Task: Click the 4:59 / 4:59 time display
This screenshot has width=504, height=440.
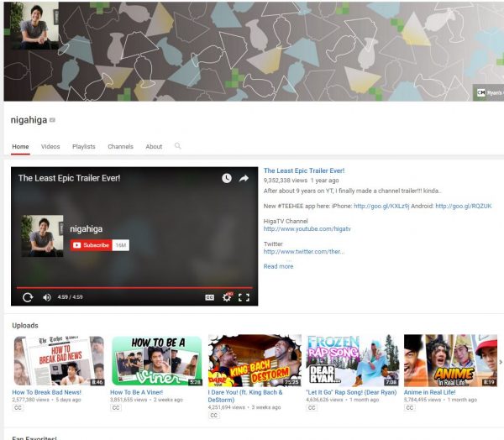Action: (70, 297)
